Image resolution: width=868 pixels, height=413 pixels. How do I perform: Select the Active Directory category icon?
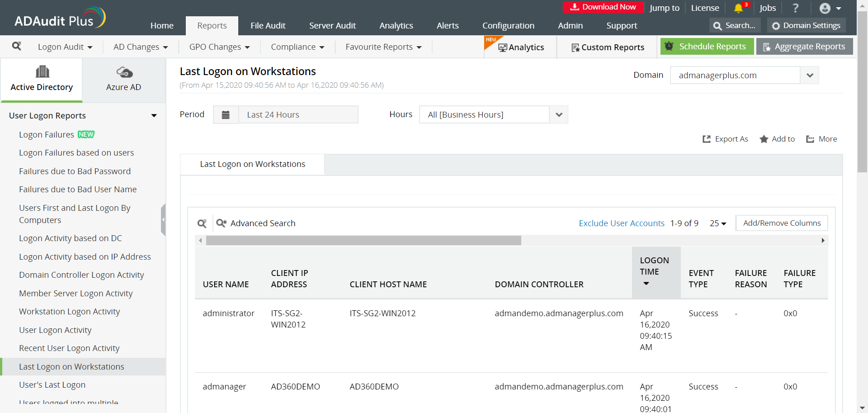(x=42, y=71)
